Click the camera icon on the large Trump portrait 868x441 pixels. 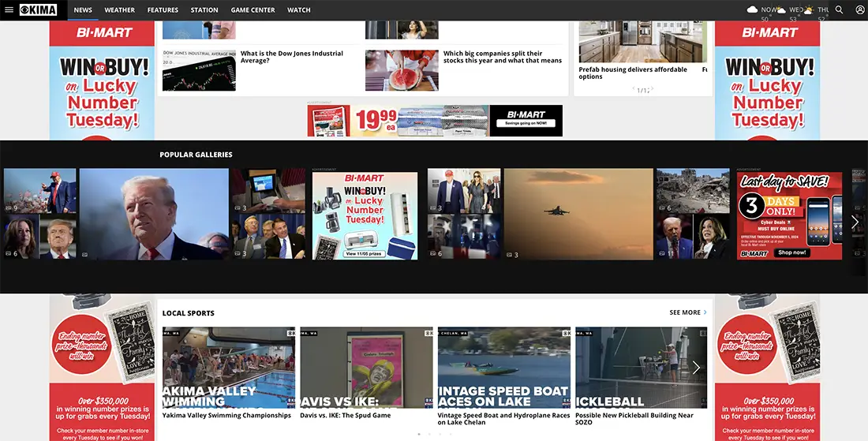(84, 255)
